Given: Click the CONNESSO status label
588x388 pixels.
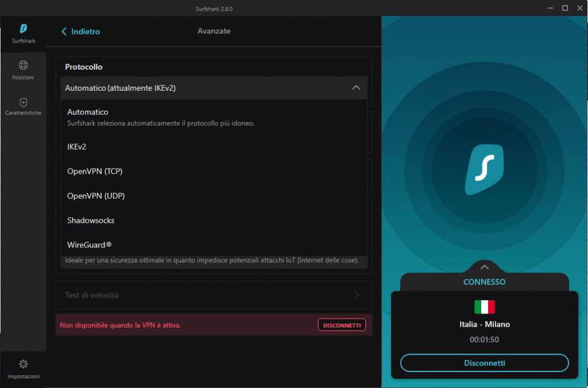Looking at the screenshot, I should [484, 282].
